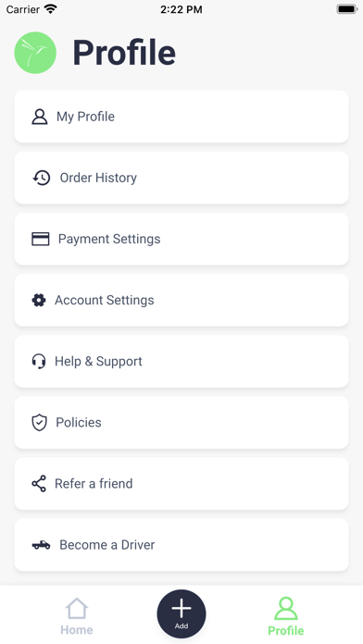Select the Profile tab in bottom bar
Screen dimensions: 363x644
tap(286, 616)
